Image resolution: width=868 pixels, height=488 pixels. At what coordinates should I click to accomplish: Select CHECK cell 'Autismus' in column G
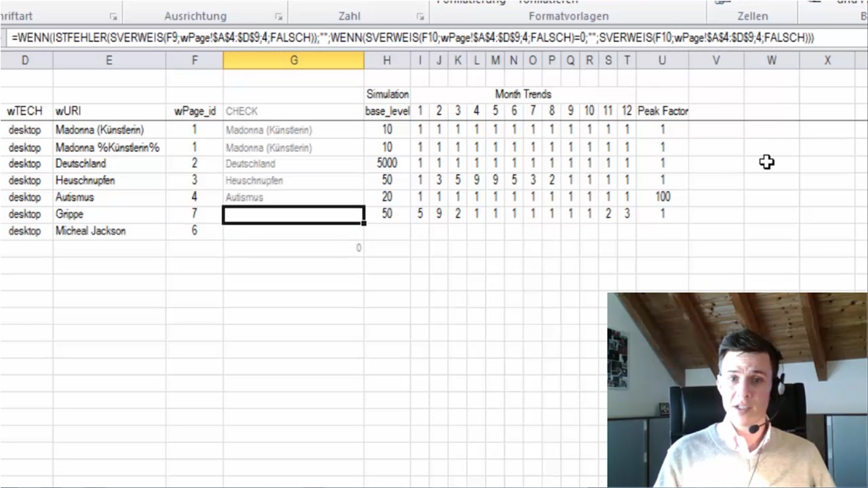point(294,197)
